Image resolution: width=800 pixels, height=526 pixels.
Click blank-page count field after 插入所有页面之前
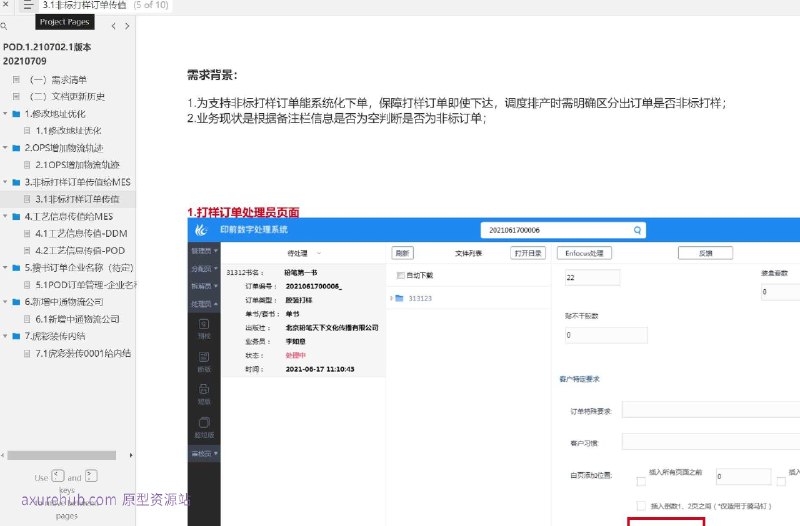pos(743,477)
